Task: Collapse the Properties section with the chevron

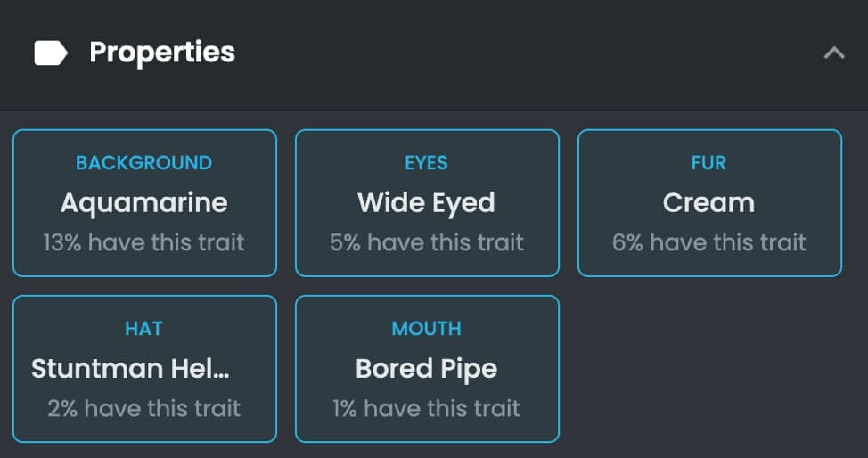Action: coord(833,53)
